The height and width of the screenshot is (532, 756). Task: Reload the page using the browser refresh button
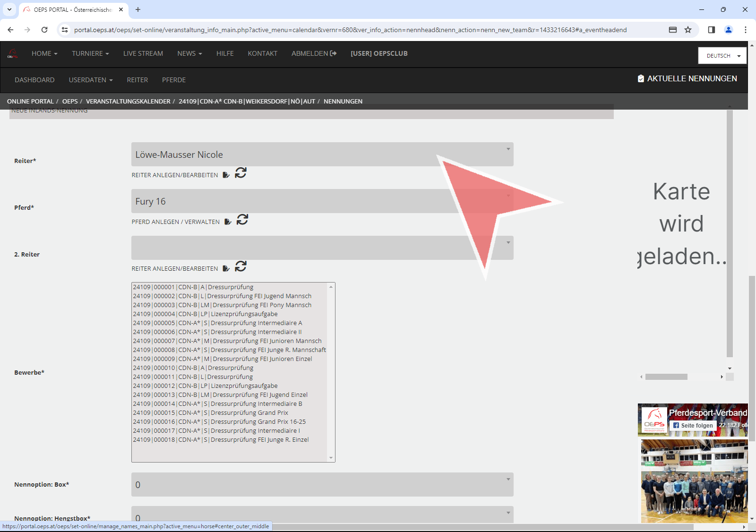point(44,30)
